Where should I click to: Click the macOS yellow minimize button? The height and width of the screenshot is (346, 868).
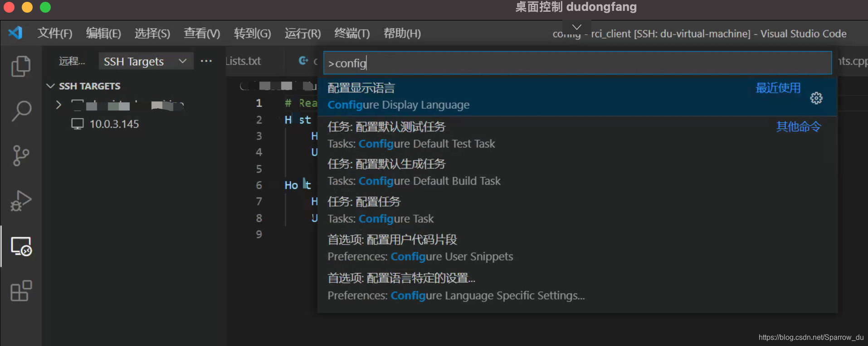[27, 7]
